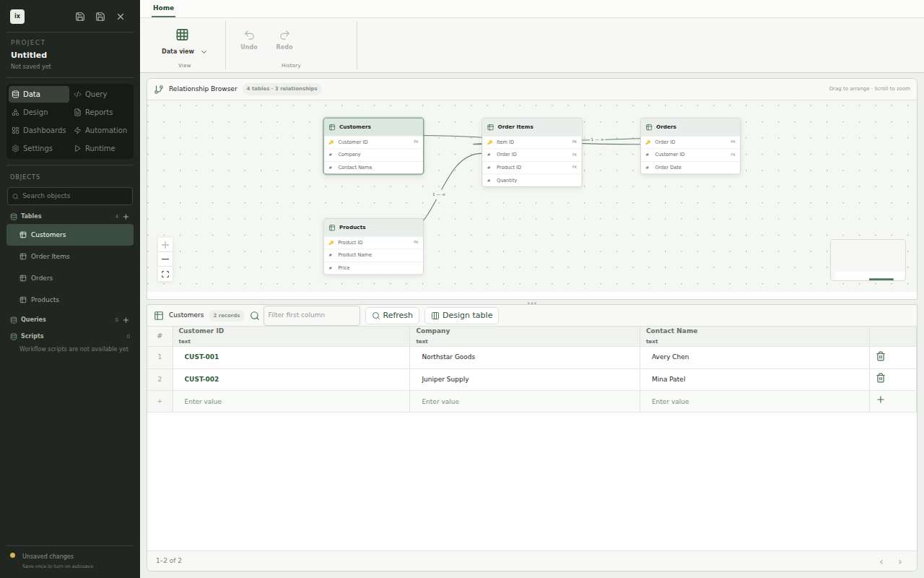Screen dimensions: 924x578
Task: Click the Enter value field under Company
Action: coord(525,402)
